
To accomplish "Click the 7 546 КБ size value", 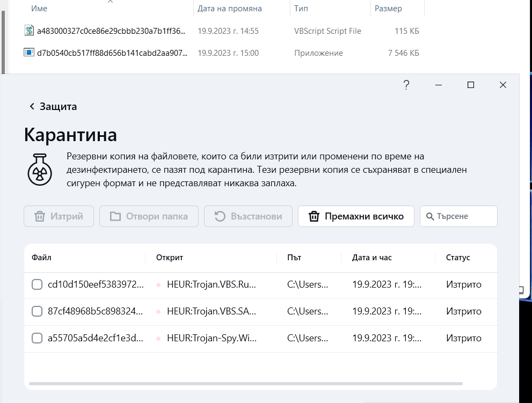I will point(403,53).
